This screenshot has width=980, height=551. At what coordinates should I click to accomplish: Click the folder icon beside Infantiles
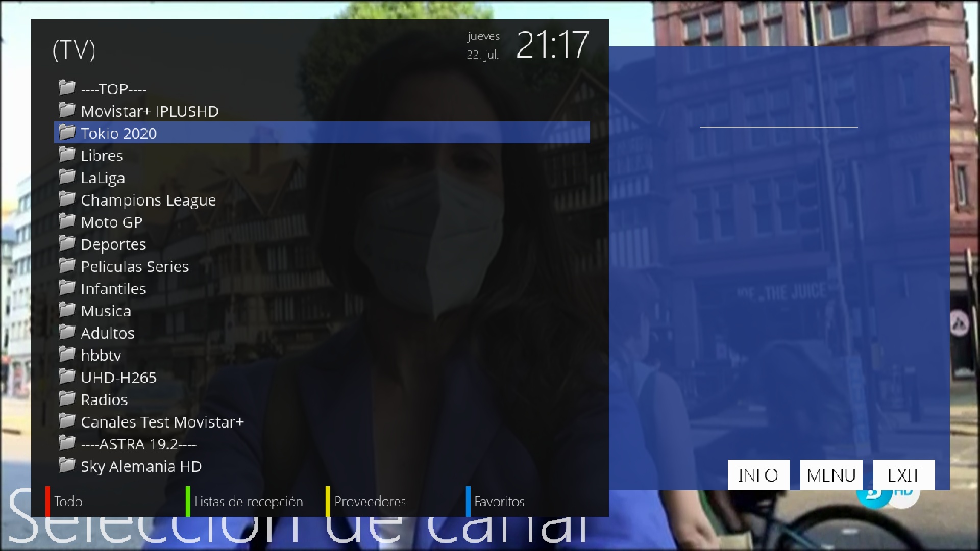click(67, 288)
